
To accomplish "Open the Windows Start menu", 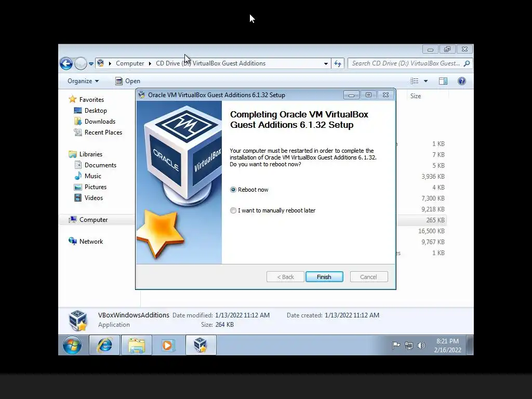I will click(72, 345).
